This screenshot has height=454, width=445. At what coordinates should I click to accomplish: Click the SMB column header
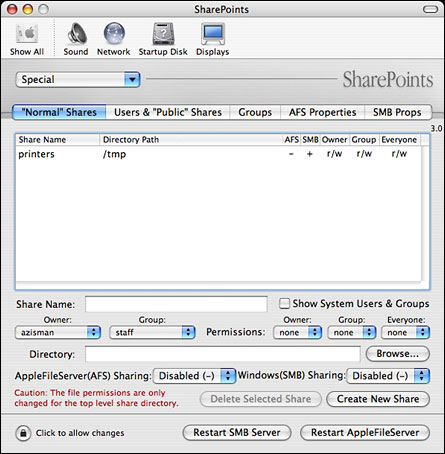pos(310,140)
